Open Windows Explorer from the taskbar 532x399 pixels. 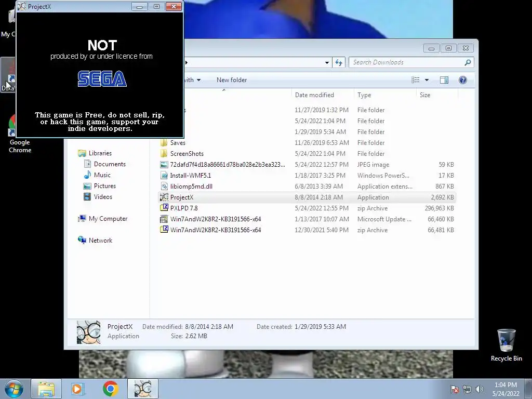tap(46, 389)
